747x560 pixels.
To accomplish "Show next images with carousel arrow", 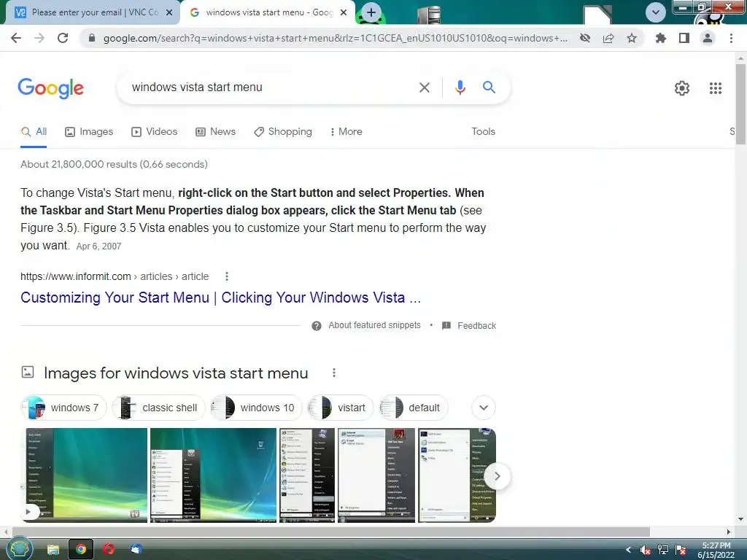I will tap(498, 476).
